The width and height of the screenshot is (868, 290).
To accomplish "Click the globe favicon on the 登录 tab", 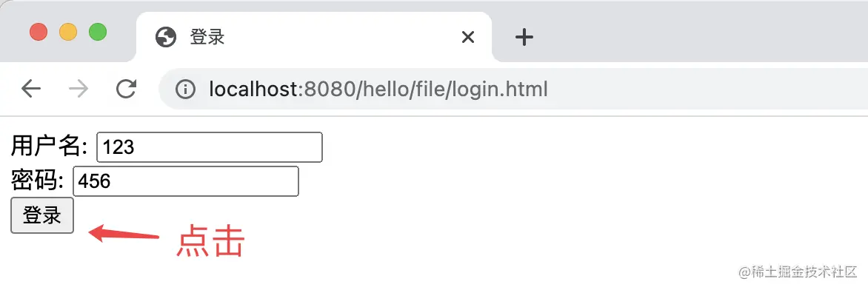I will pyautogui.click(x=166, y=38).
